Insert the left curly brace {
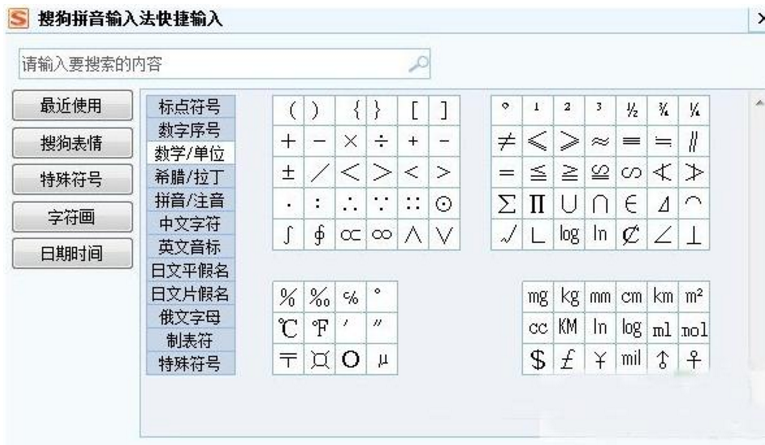 (x=350, y=110)
